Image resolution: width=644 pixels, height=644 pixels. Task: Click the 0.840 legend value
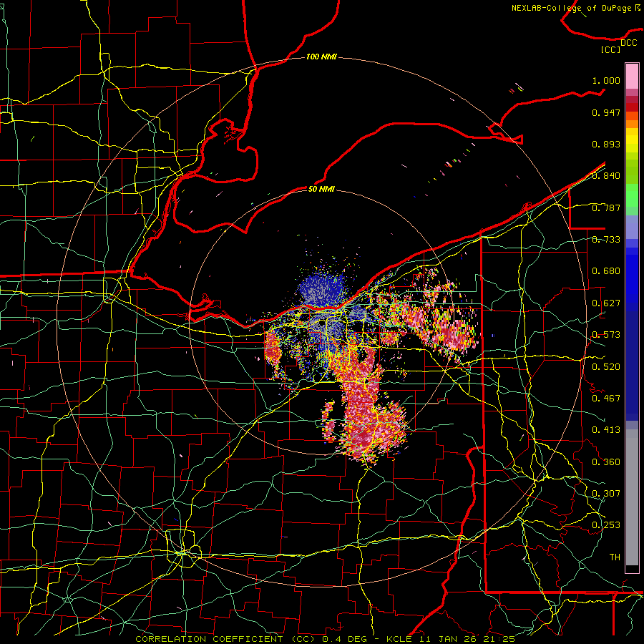tap(606, 176)
